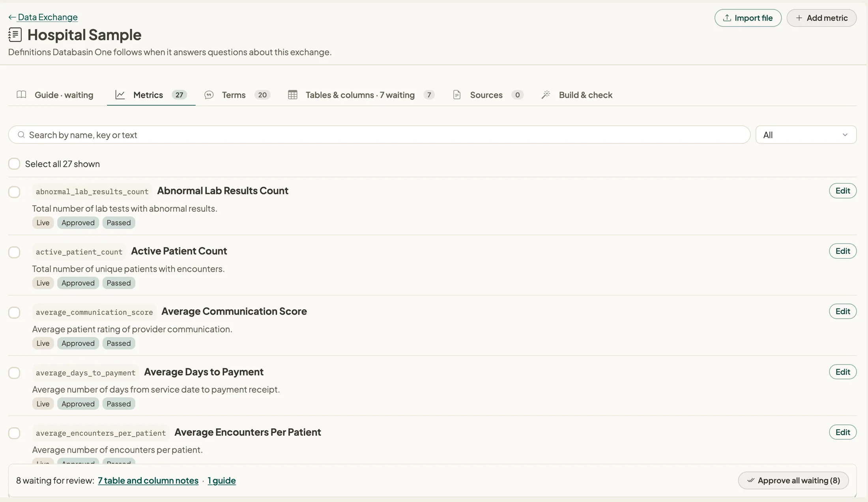
Task: Click the double-check icon in Approve all waiting
Action: click(x=750, y=480)
